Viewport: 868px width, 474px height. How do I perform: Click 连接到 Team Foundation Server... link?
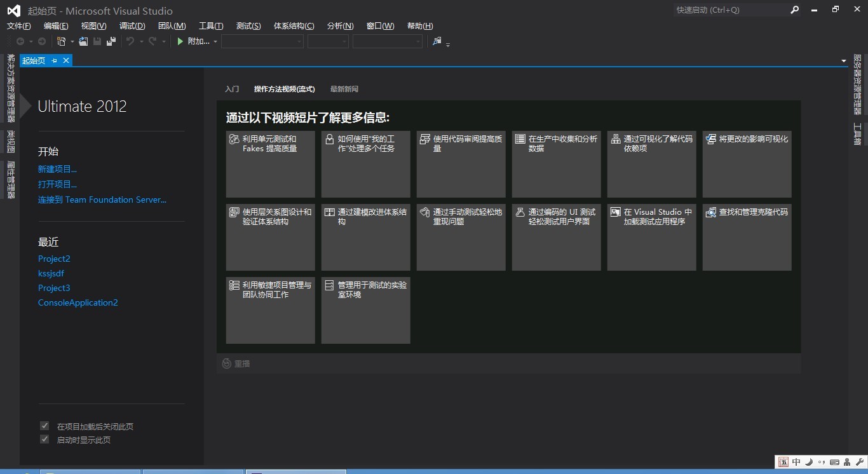[102, 200]
